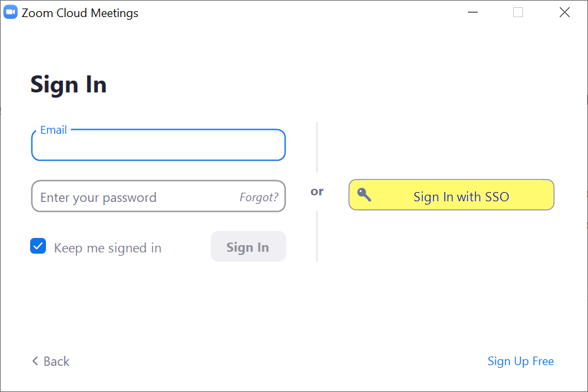Choose Sign In with SSO

(451, 195)
